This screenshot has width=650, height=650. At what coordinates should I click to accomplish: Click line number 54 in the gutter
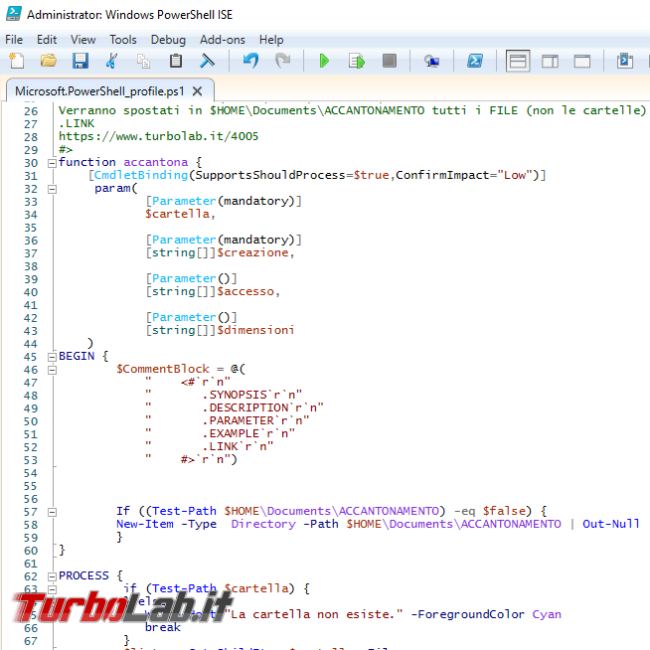[x=31, y=473]
